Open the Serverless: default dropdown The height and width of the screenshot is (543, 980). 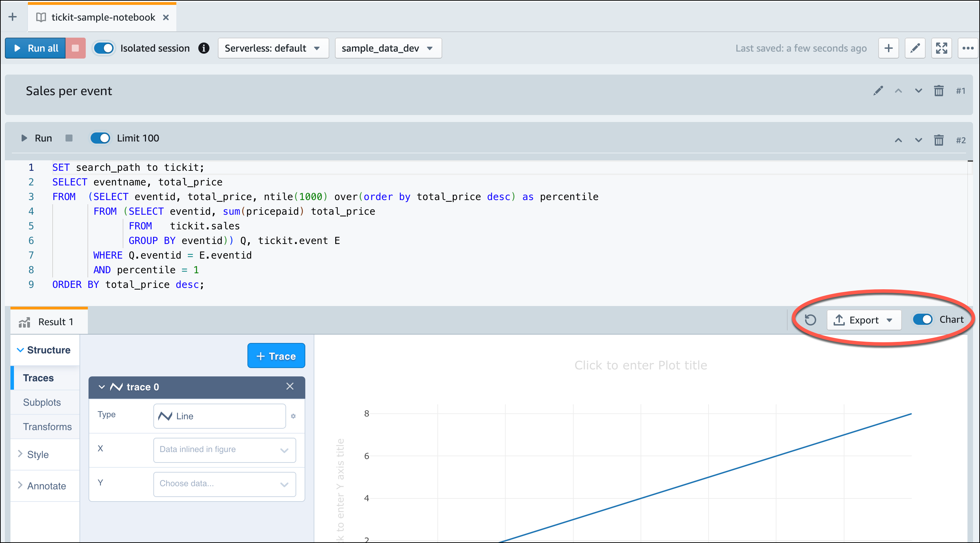point(273,47)
